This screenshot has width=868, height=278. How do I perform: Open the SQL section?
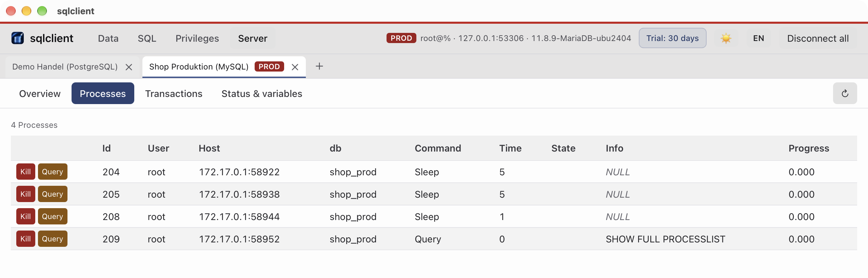point(147,38)
